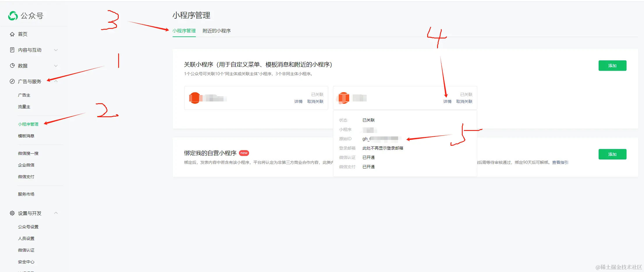Open 广告主 in the sidebar
This screenshot has width=644, height=272.
point(24,95)
